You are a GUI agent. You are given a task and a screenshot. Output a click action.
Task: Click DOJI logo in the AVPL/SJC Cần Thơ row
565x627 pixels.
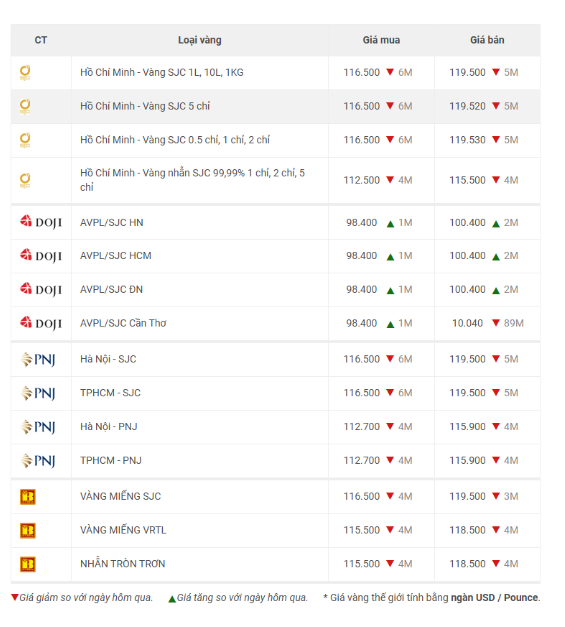[41, 323]
